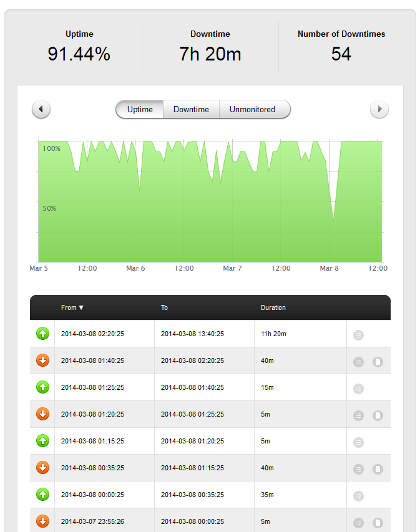The height and width of the screenshot is (532, 420).
Task: Open document log icon for 01:40:25 downtime
Action: 378,362
